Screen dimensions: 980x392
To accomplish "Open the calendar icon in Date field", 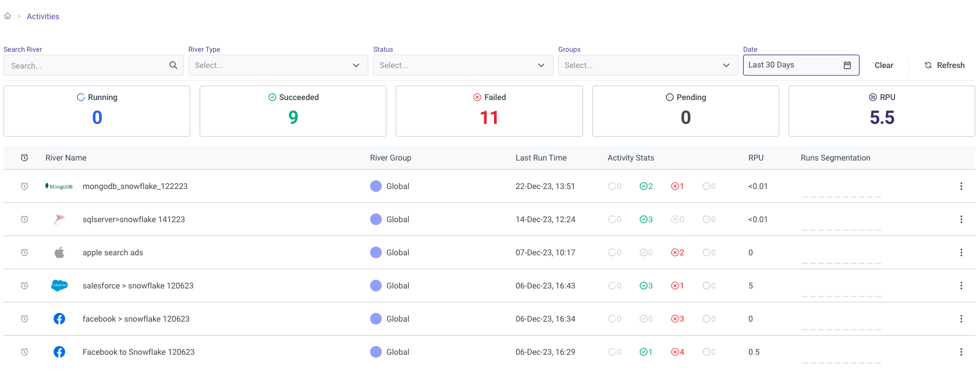I will pos(847,65).
